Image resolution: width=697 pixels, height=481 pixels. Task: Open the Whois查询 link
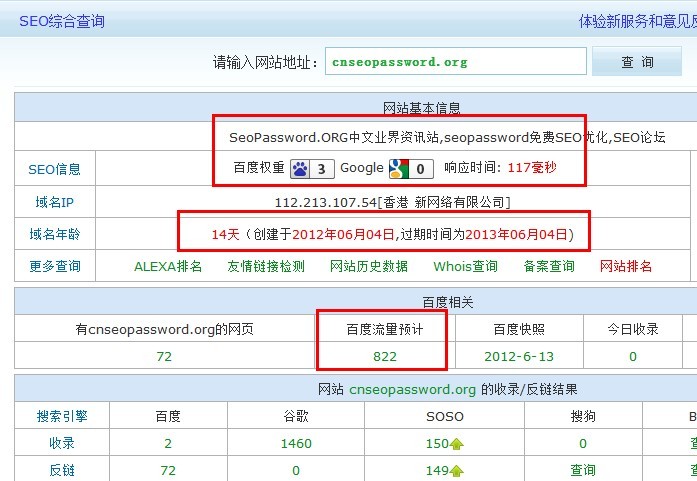[465, 266]
